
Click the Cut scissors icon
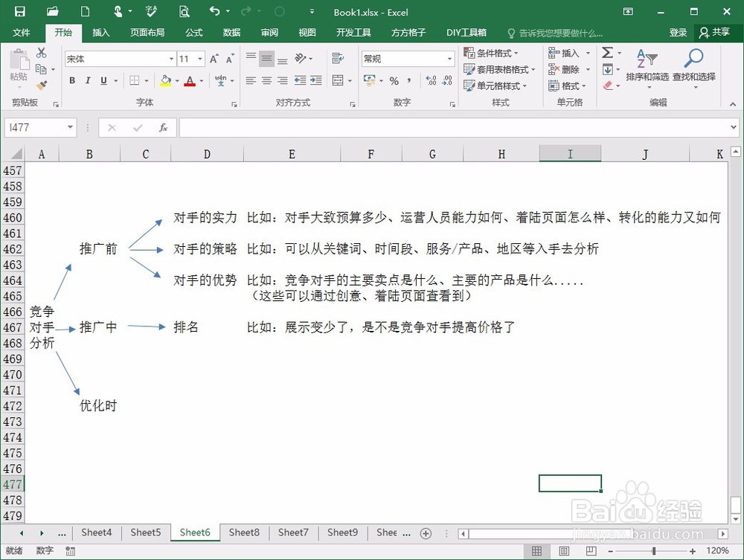42,52
